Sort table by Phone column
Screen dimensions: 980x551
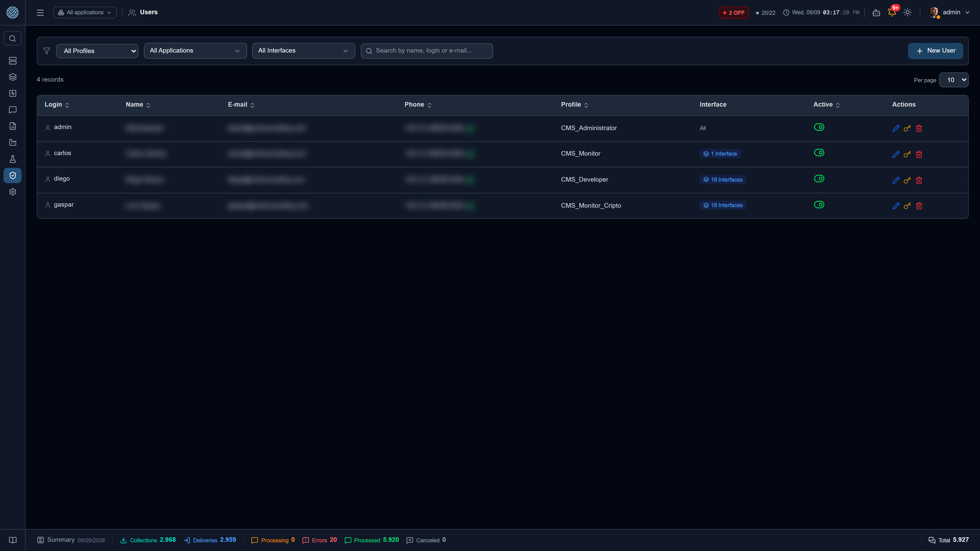[x=418, y=105]
